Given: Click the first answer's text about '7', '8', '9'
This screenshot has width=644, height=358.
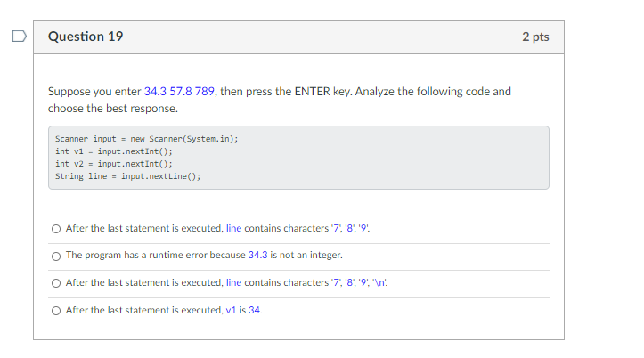Looking at the screenshot, I should (x=217, y=228).
